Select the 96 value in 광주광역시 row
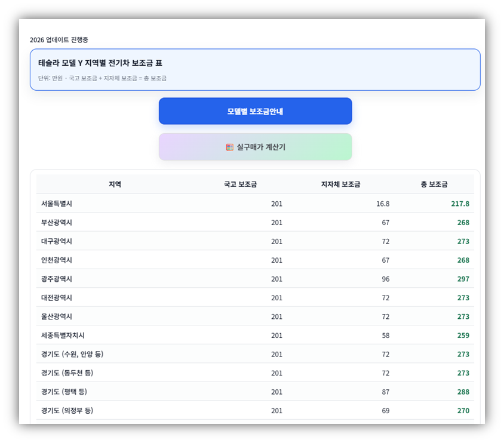The width and height of the screenshot is (504, 443). pyautogui.click(x=386, y=279)
